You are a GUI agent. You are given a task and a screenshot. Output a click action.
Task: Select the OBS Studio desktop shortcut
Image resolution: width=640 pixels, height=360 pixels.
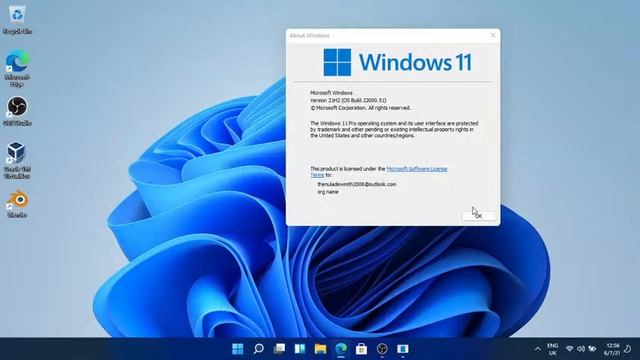[17, 111]
